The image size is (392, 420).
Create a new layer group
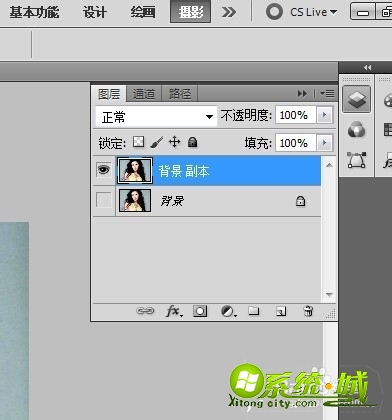pos(254,311)
